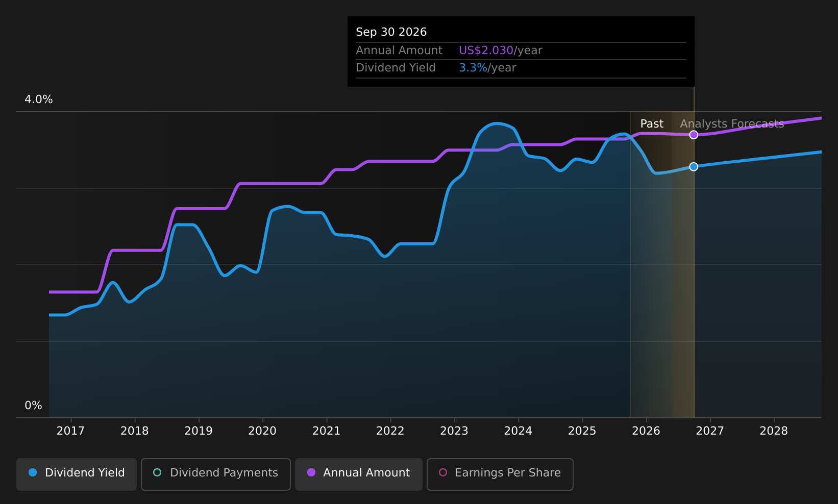This screenshot has height=504, width=838.
Task: Enable the Earnings Per Share series
Action: click(500, 474)
